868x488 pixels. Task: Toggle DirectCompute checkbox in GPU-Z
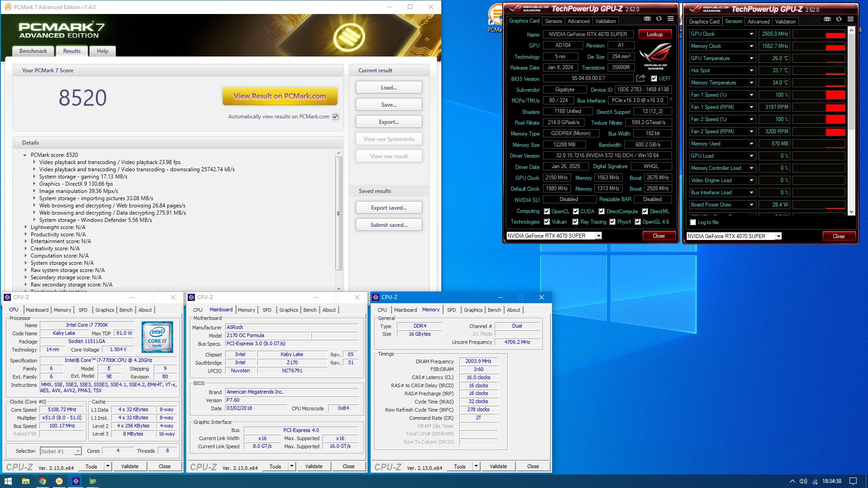pyautogui.click(x=602, y=211)
